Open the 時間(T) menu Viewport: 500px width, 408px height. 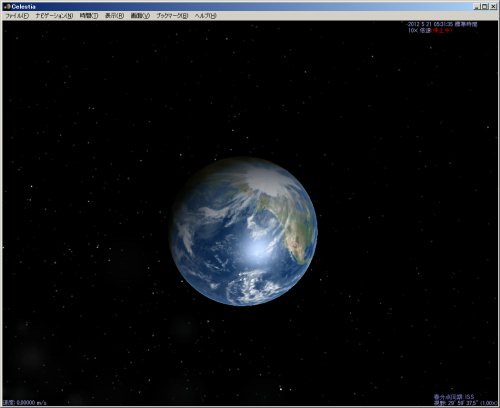point(89,16)
